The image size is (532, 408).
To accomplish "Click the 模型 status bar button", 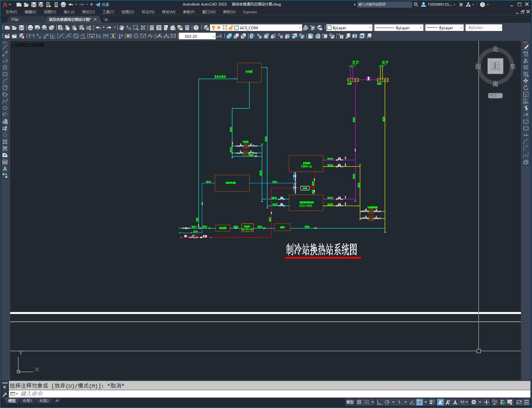I will (350, 402).
